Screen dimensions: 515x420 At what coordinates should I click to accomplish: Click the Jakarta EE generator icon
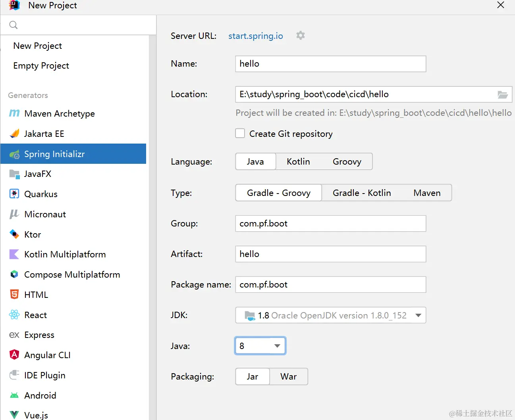[14, 134]
